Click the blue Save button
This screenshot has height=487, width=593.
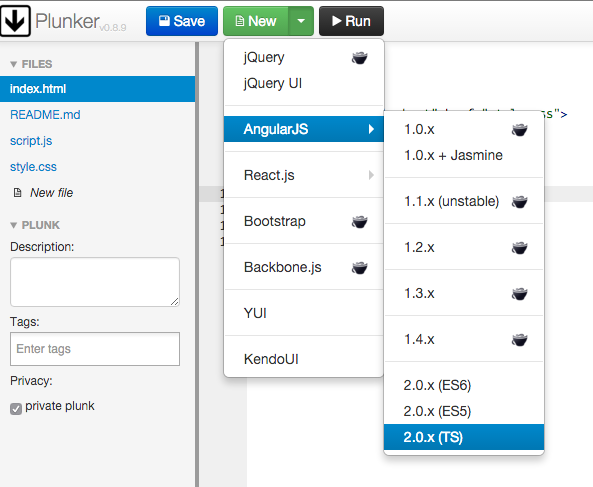pos(182,21)
